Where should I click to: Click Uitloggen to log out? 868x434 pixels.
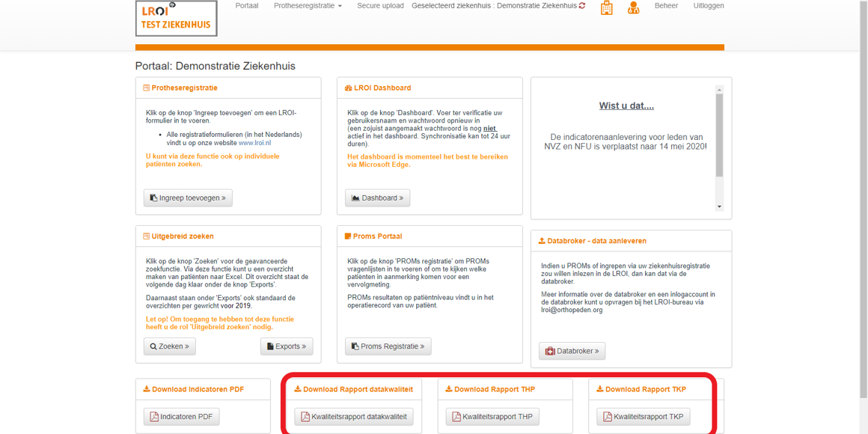708,6
